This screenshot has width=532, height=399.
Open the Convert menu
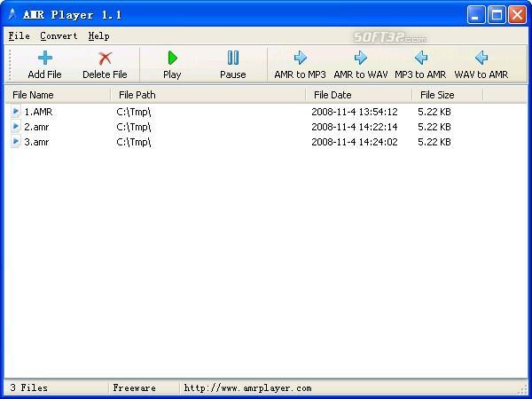coord(59,35)
